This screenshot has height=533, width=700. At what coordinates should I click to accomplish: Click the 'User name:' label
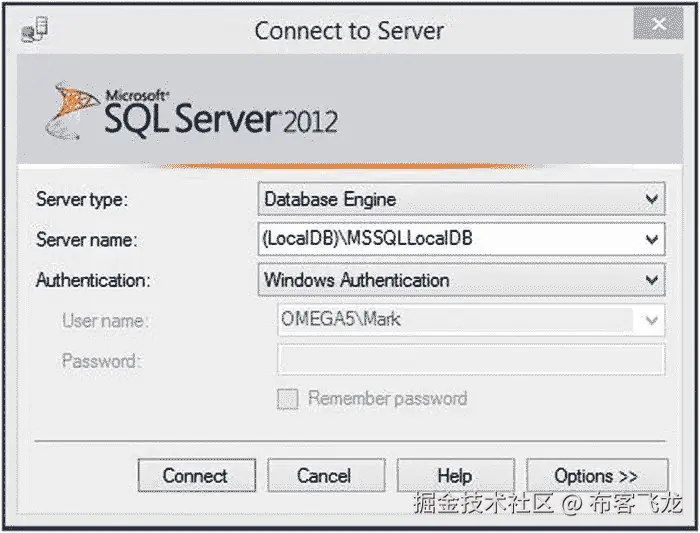[106, 321]
